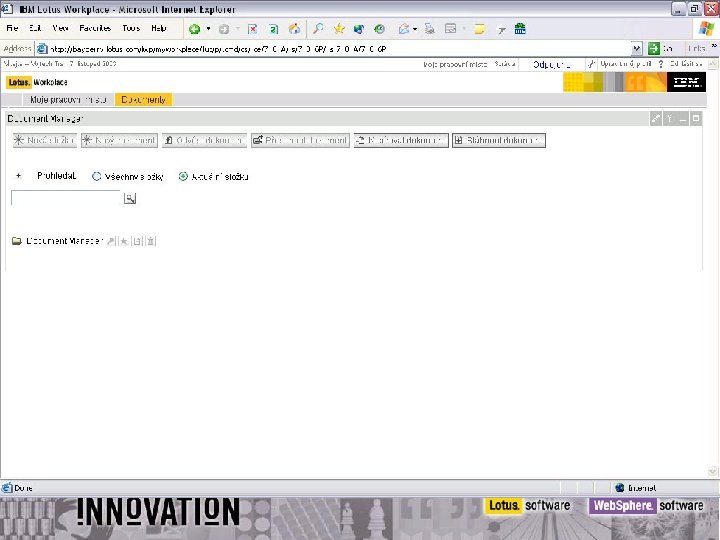The image size is (720, 540).
Task: Click the trash icon in the folder row
Action: point(151,241)
